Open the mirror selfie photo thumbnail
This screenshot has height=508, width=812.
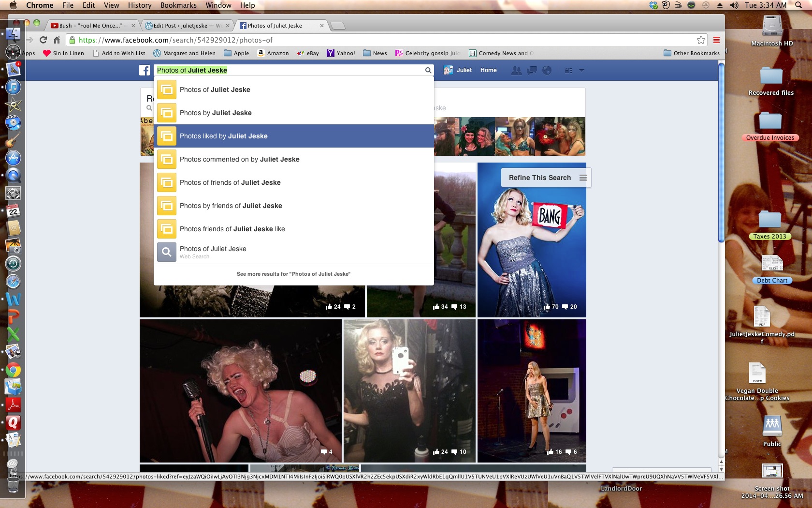click(409, 391)
